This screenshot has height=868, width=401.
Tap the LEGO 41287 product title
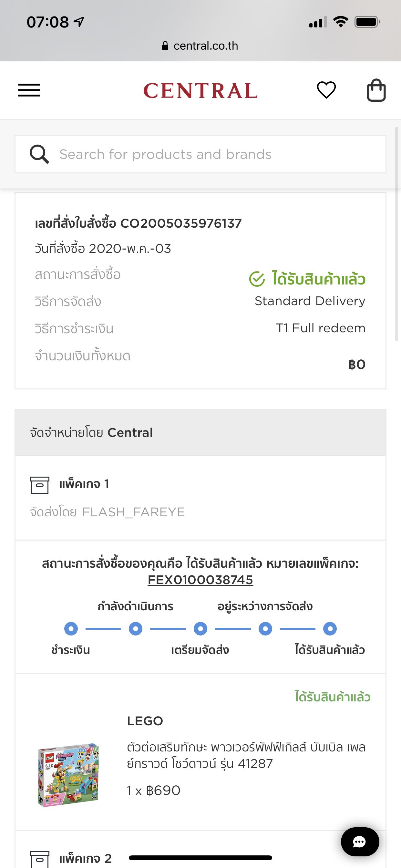(246, 755)
